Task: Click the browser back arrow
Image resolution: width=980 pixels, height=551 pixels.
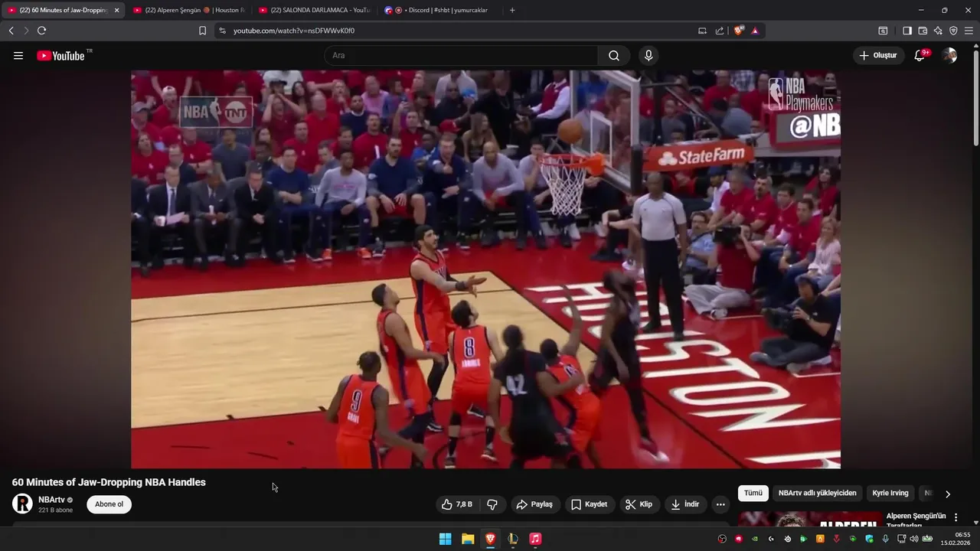Action: coord(11,31)
